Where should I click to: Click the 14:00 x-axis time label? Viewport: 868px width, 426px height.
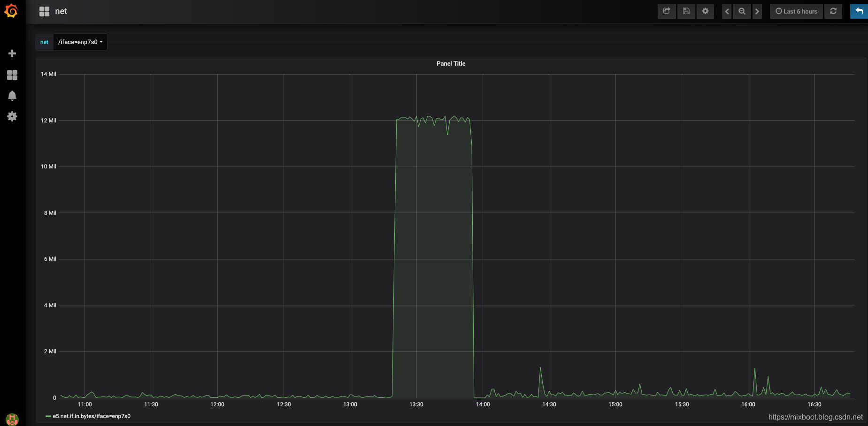point(483,404)
